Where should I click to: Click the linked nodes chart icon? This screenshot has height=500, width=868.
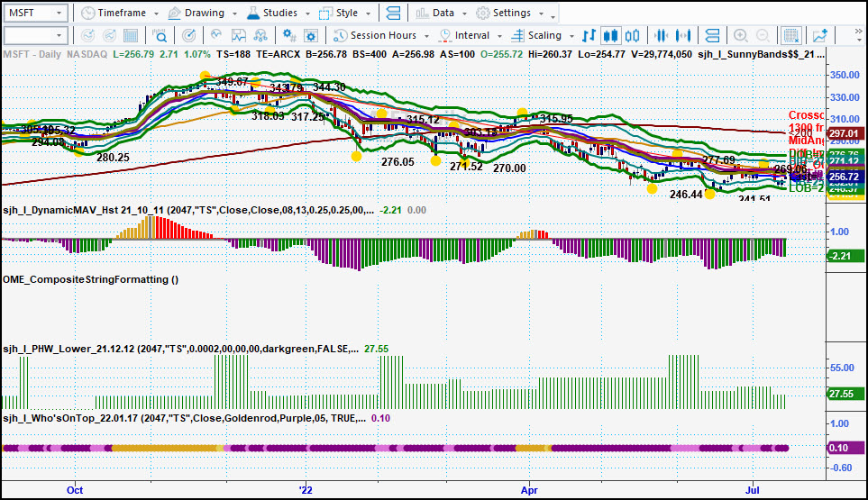(260, 35)
